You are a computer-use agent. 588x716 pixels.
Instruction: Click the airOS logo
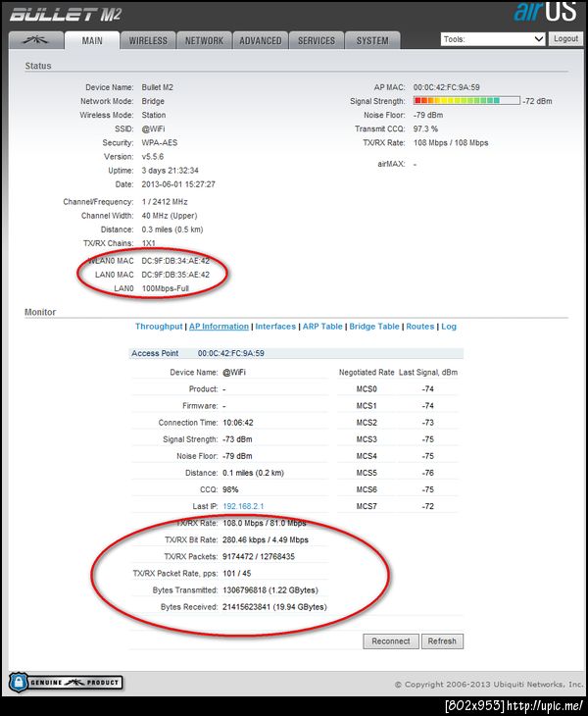point(545,13)
